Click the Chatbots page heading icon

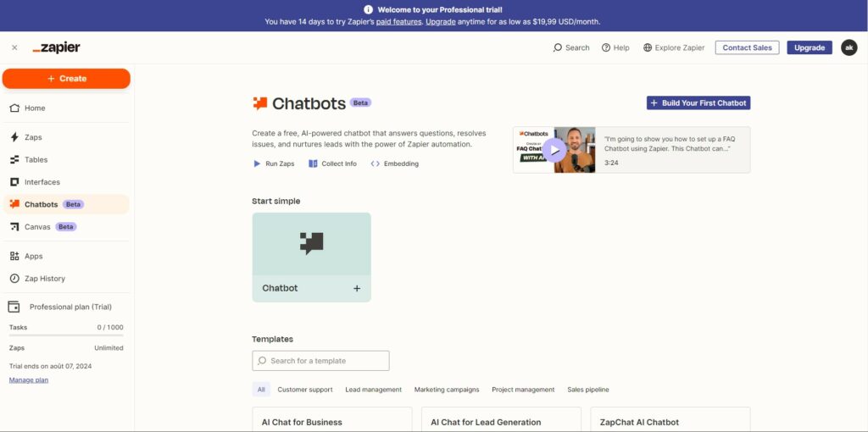point(260,102)
